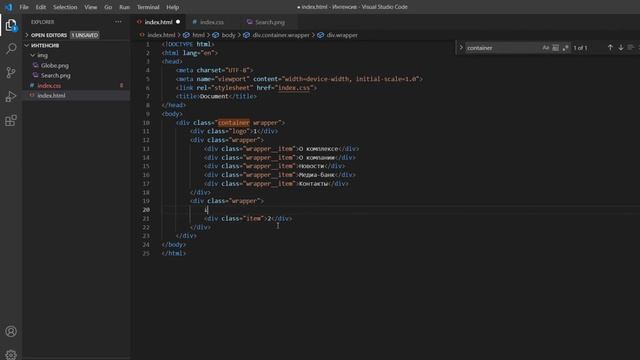Open Explorer more actions ellipsis

click(x=118, y=22)
